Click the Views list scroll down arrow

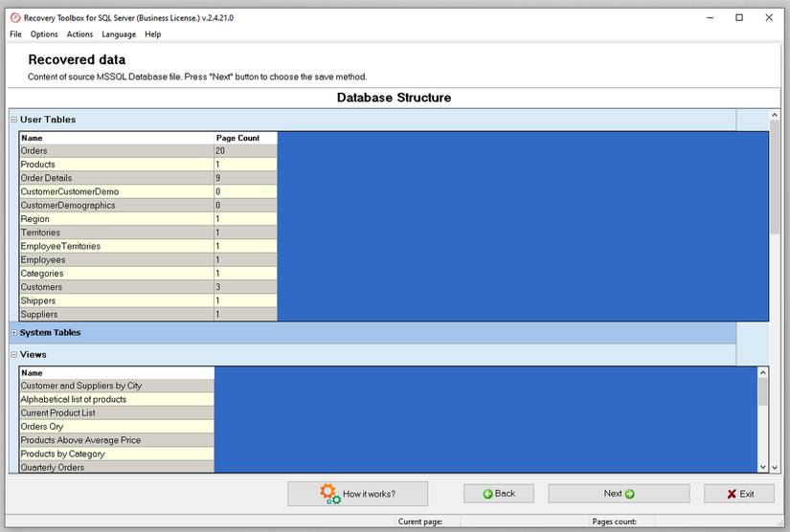763,467
